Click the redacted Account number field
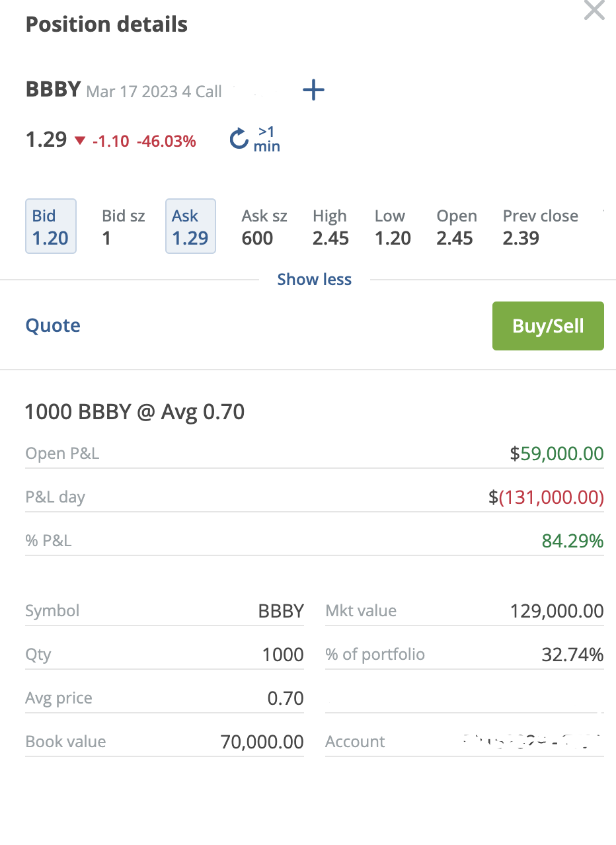The width and height of the screenshot is (616, 845). (x=531, y=741)
